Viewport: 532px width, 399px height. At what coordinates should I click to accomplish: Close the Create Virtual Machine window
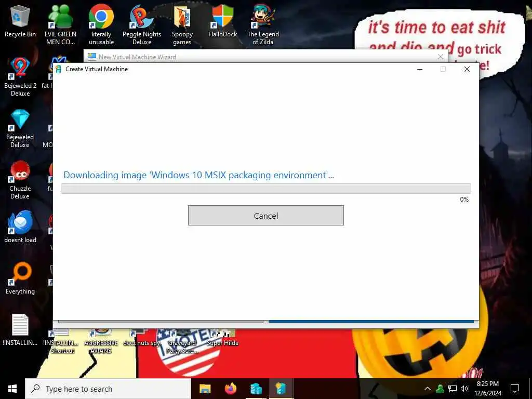467,69
